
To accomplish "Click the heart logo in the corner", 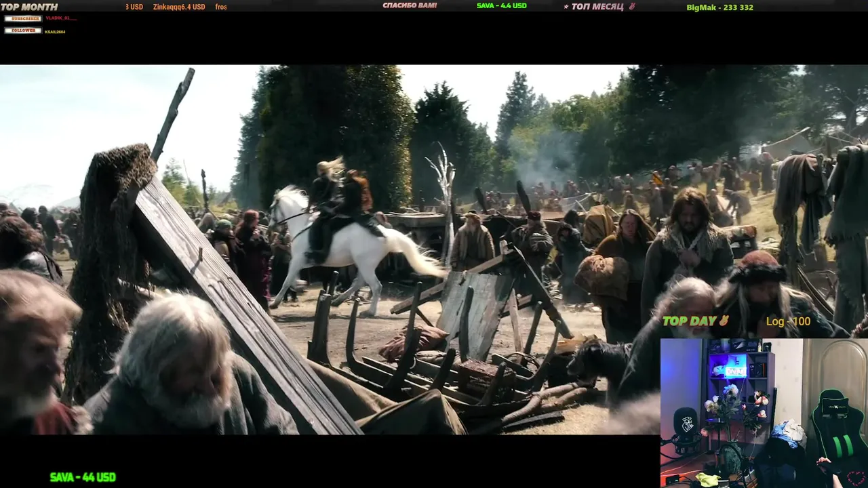I will tap(856, 478).
